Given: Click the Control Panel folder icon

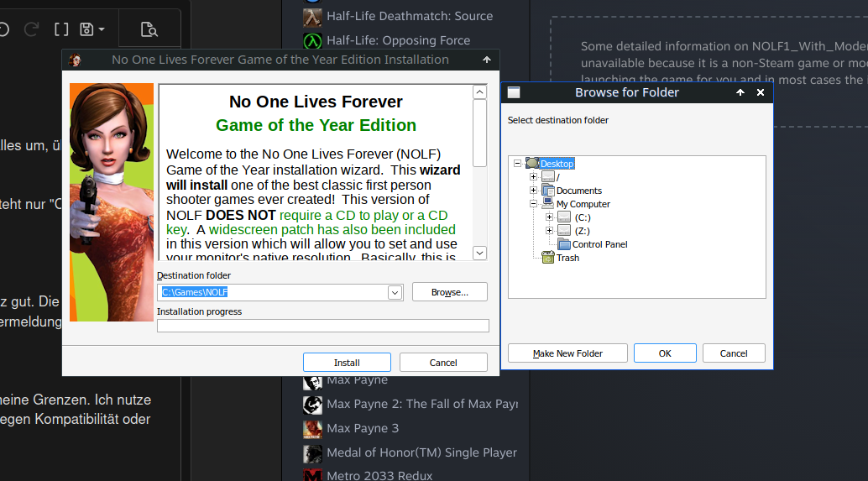Looking at the screenshot, I should click(564, 244).
